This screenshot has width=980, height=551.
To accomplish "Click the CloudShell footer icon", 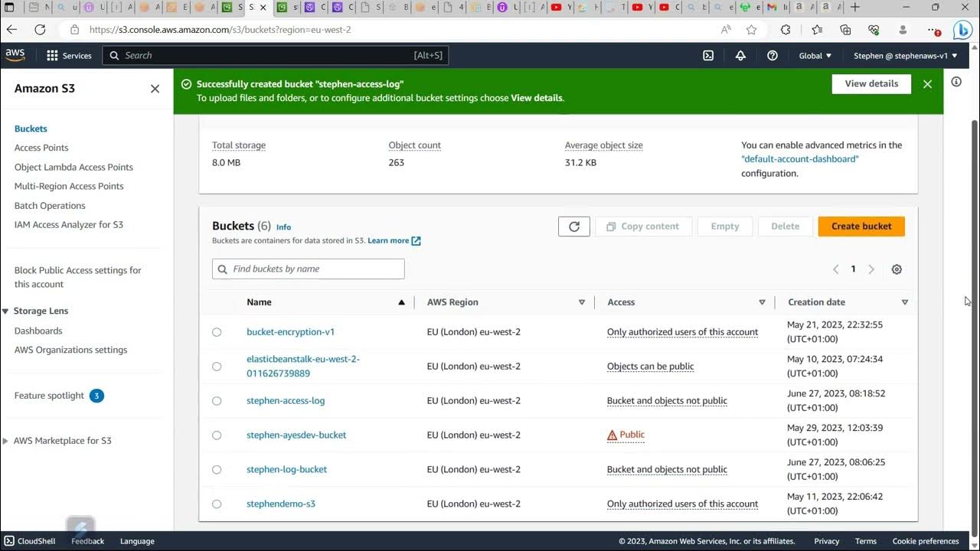I will [9, 541].
